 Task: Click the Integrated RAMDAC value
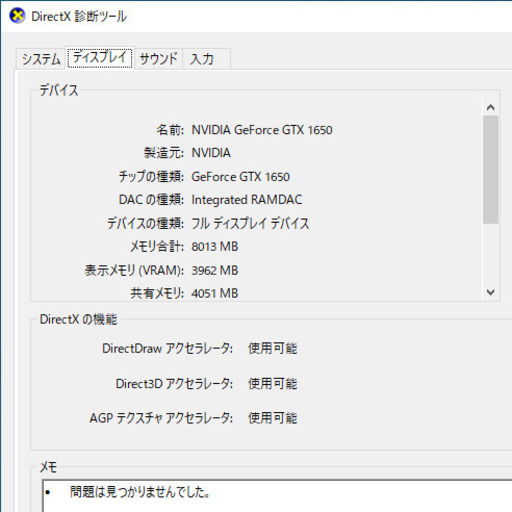247,200
